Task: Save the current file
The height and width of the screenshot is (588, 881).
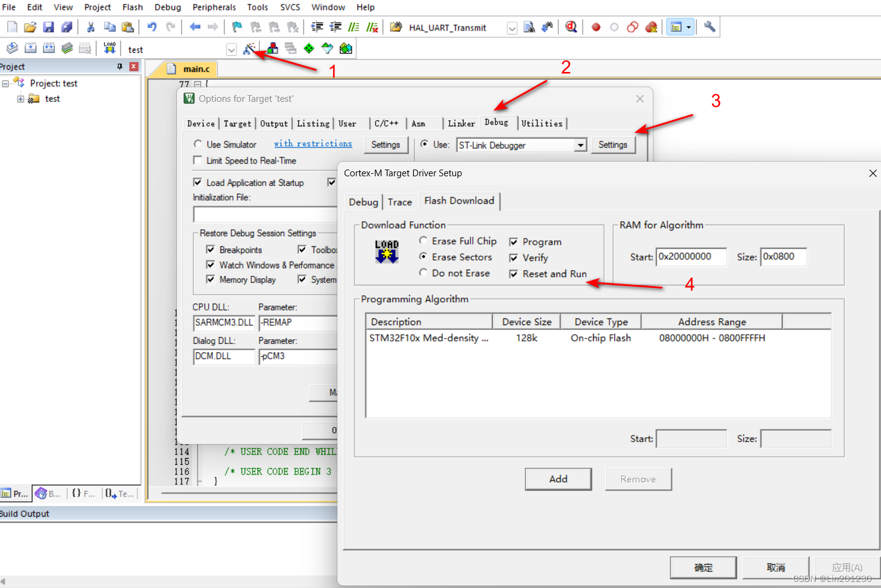Action: (49, 27)
